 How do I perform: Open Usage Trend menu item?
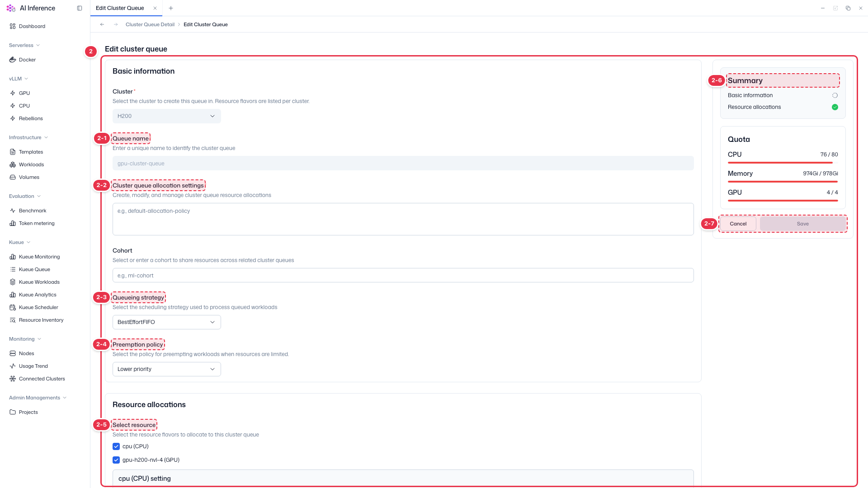[x=33, y=366]
